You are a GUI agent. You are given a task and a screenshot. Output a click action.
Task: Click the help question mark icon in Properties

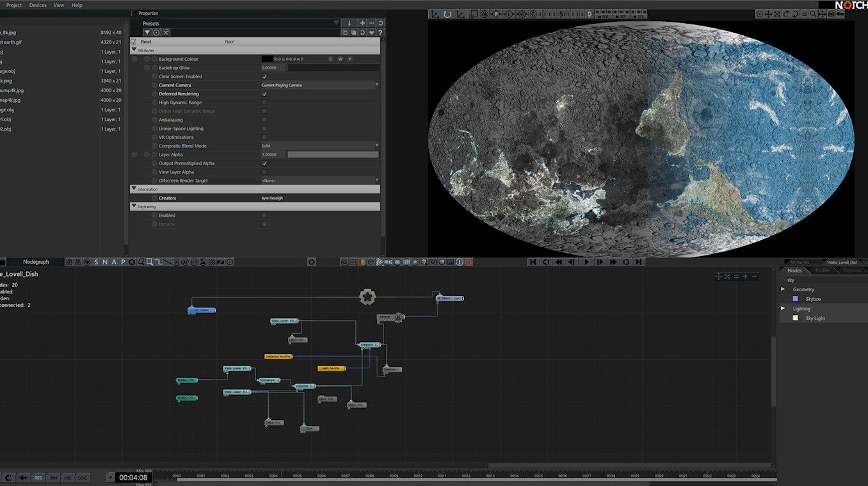coord(381,33)
